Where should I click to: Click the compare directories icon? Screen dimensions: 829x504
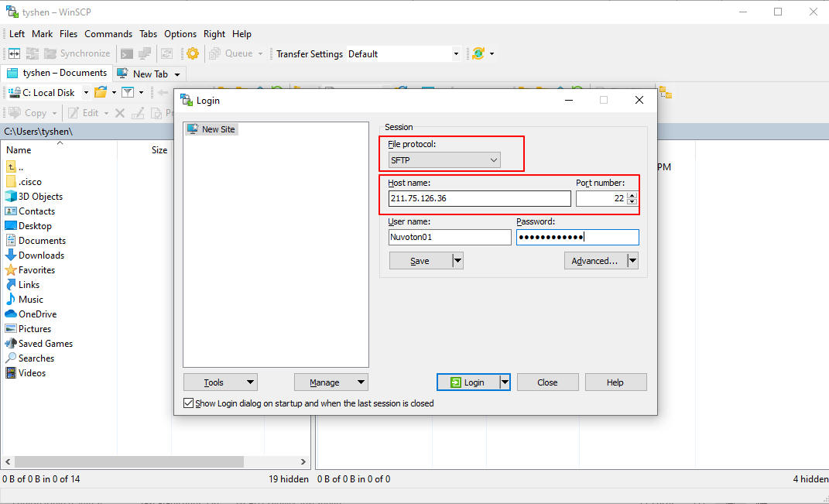pyautogui.click(x=15, y=53)
